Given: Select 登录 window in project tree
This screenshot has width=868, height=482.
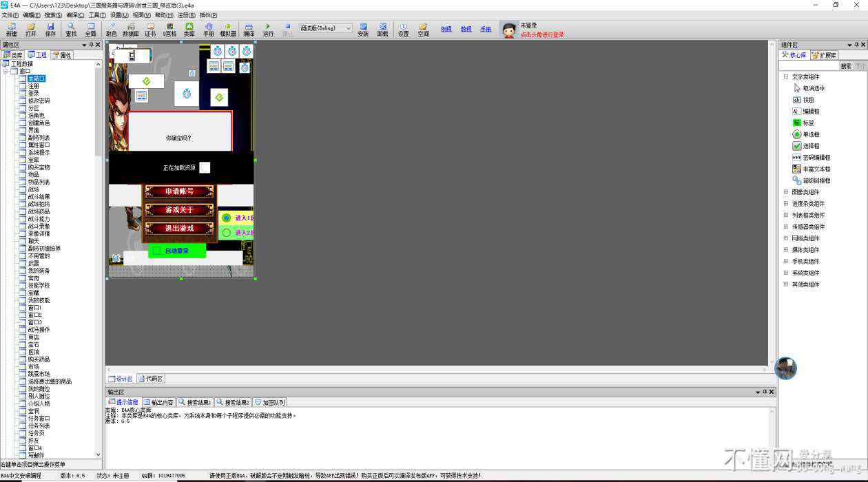Looking at the screenshot, I should coord(33,93).
